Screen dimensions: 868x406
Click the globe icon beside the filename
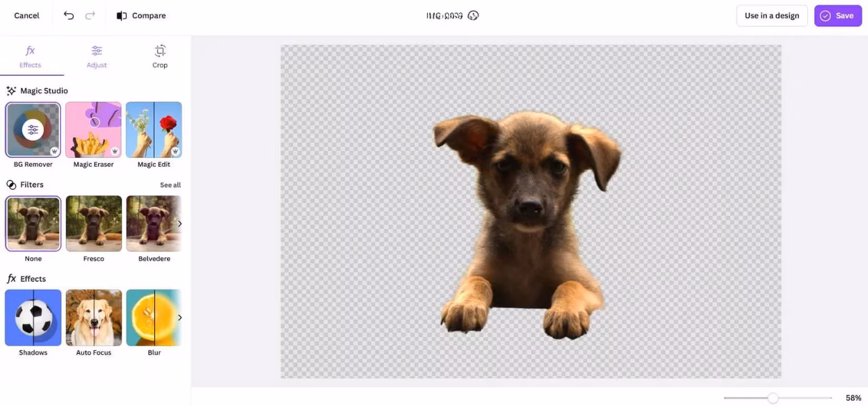pos(473,15)
